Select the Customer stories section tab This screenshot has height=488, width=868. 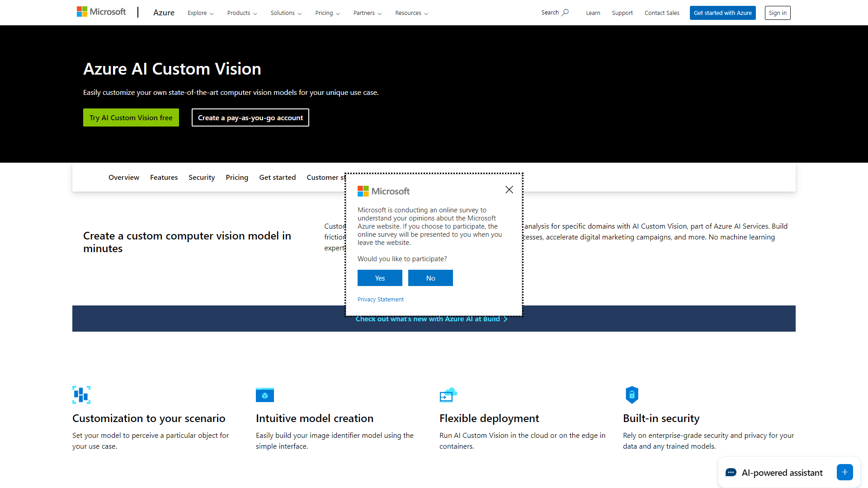tap(325, 178)
